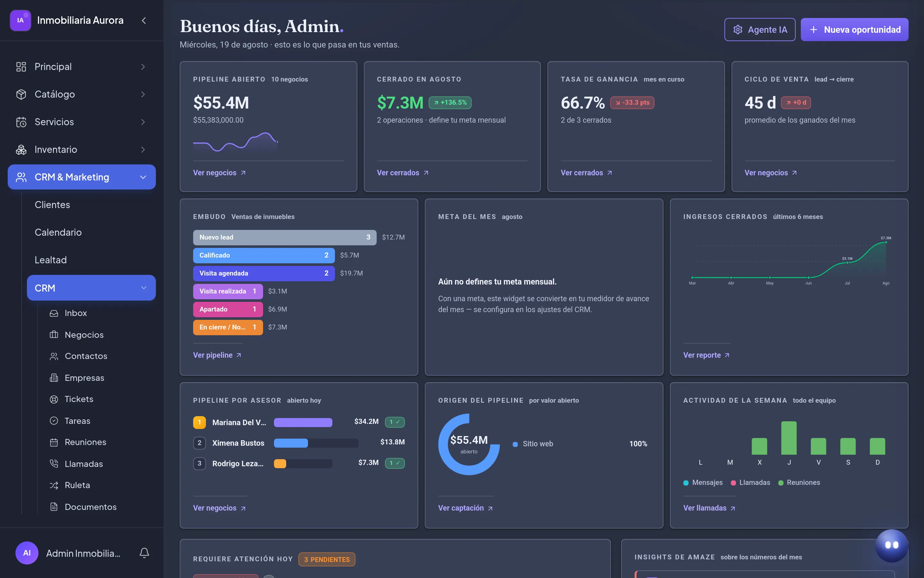This screenshot has width=924, height=578.
Task: Click the Nuevo lead funnel bar
Action: click(x=285, y=237)
